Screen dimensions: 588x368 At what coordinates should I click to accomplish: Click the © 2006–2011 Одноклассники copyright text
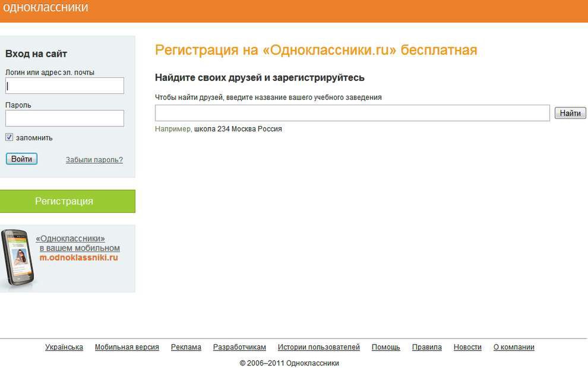289,363
